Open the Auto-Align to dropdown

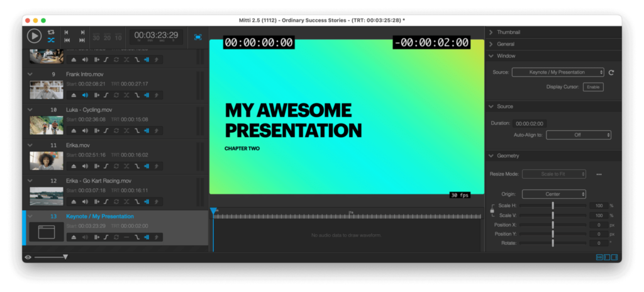[x=579, y=135]
